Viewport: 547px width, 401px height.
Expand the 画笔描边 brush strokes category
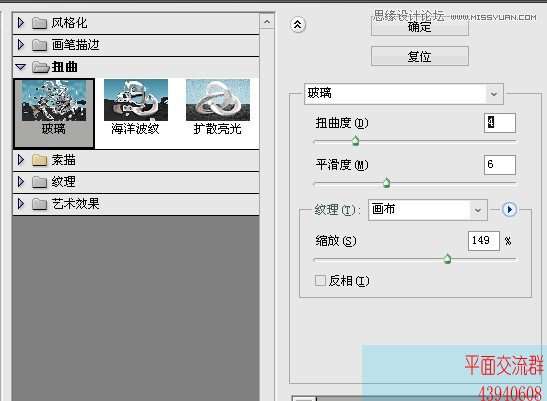[21, 45]
